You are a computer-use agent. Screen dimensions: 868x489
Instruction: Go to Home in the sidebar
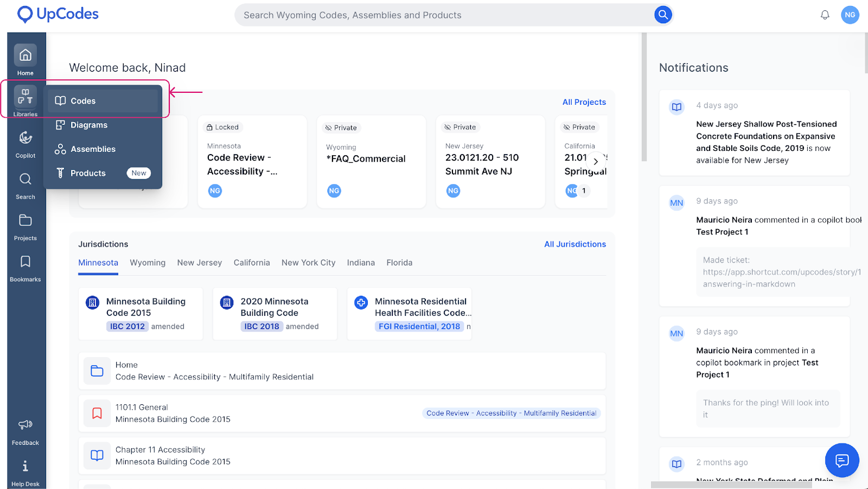tap(25, 60)
